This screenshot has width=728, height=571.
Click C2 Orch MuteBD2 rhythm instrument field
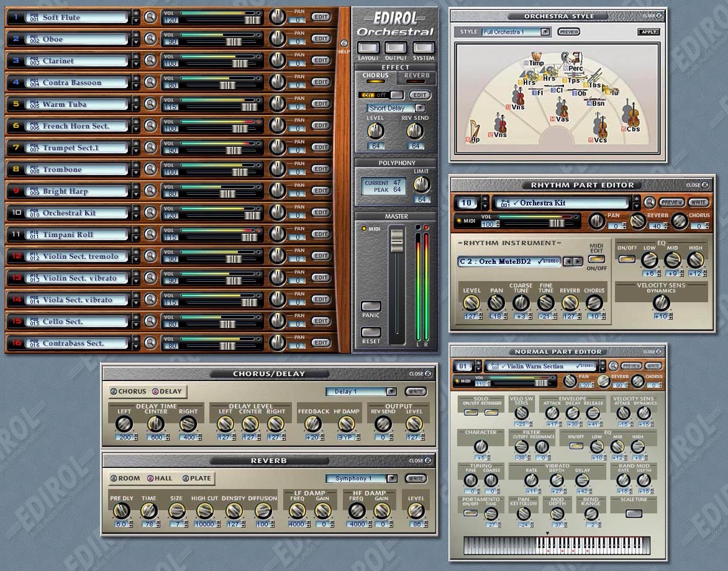click(509, 262)
